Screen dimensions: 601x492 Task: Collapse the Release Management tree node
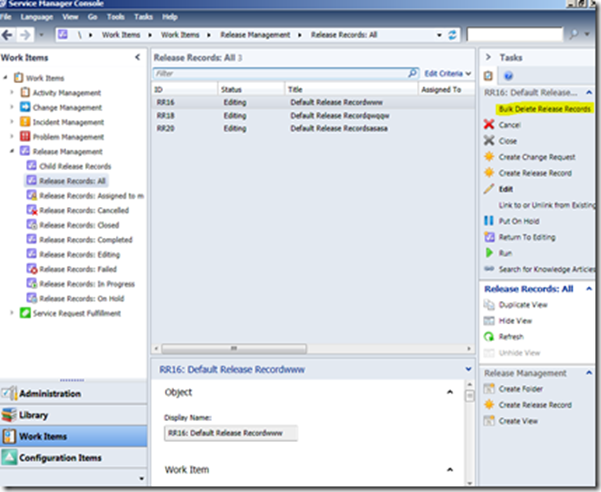(x=11, y=151)
